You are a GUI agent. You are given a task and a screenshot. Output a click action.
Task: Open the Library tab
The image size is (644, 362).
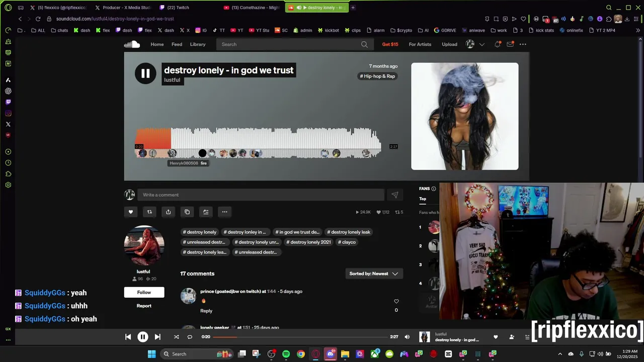(198, 44)
